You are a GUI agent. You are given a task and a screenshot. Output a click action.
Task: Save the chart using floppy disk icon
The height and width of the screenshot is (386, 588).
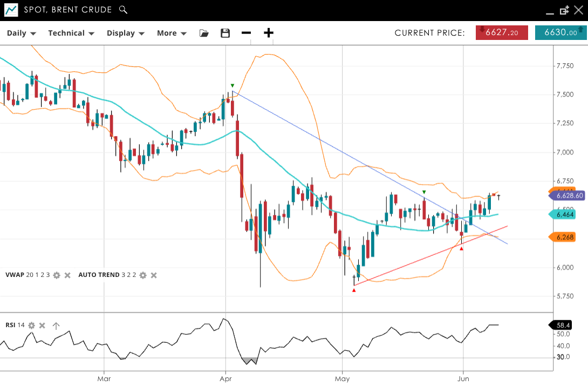(x=225, y=33)
